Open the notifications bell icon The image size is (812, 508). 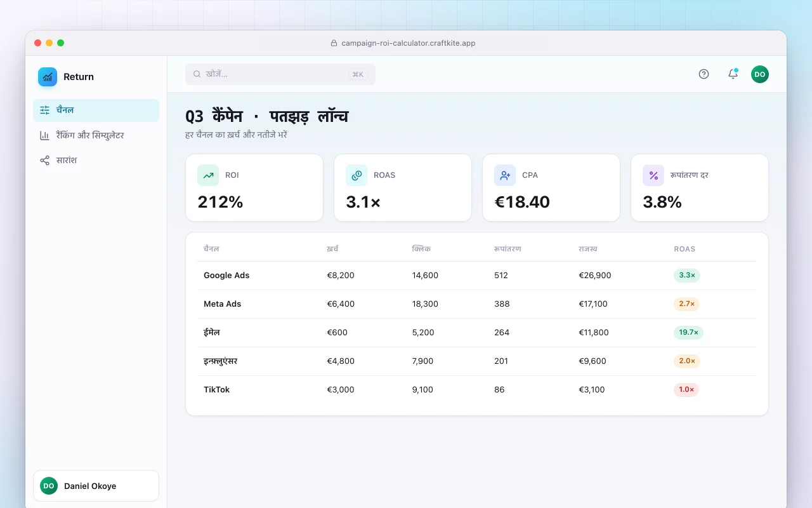coord(733,74)
